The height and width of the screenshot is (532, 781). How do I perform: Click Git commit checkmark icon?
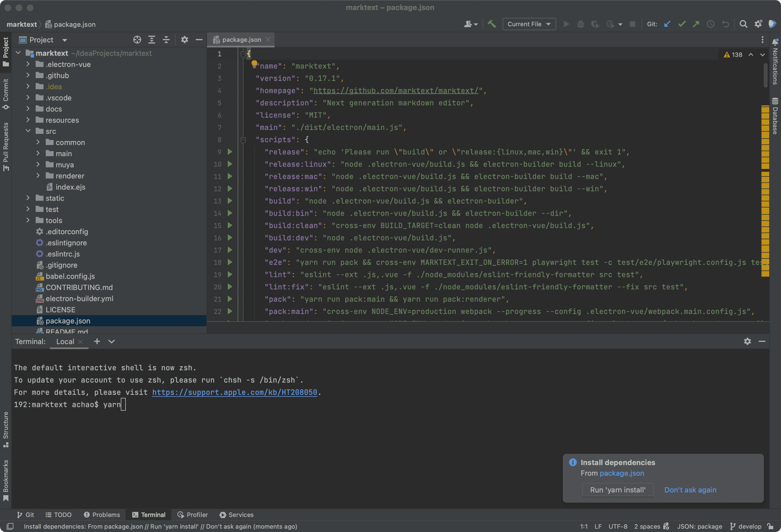(x=682, y=24)
